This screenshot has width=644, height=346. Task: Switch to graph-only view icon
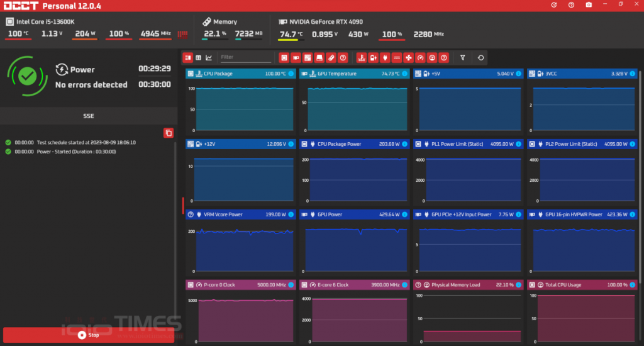point(209,57)
